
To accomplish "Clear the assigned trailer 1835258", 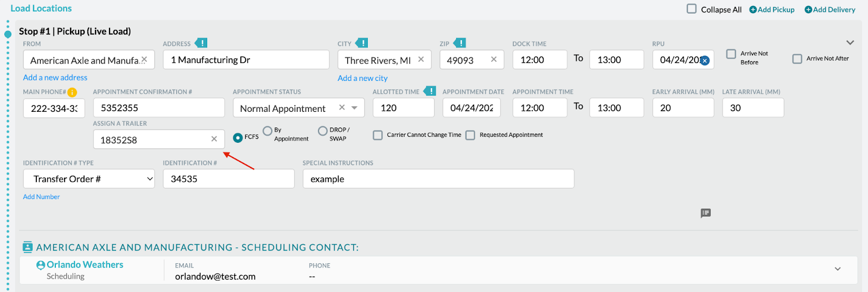I will tap(214, 139).
